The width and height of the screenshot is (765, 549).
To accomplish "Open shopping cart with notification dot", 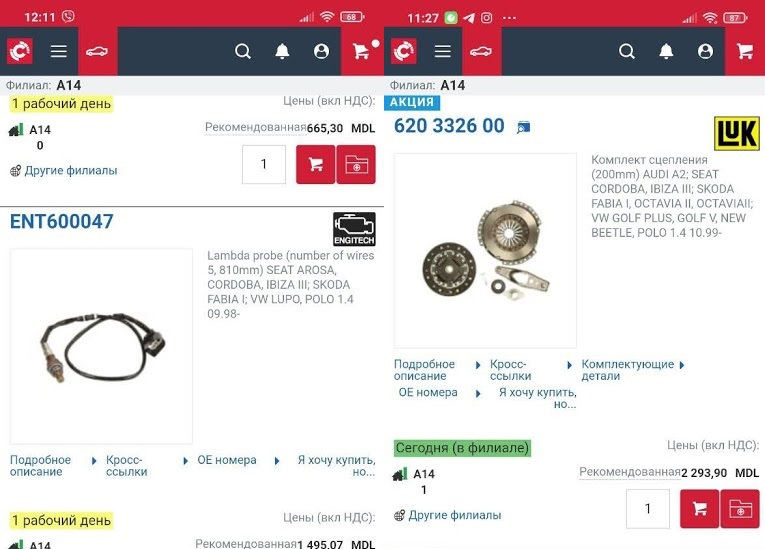I will [x=362, y=51].
